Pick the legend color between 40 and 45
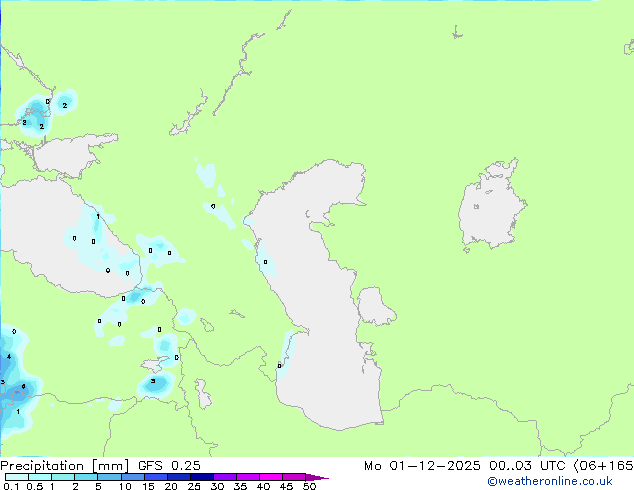 point(273,477)
